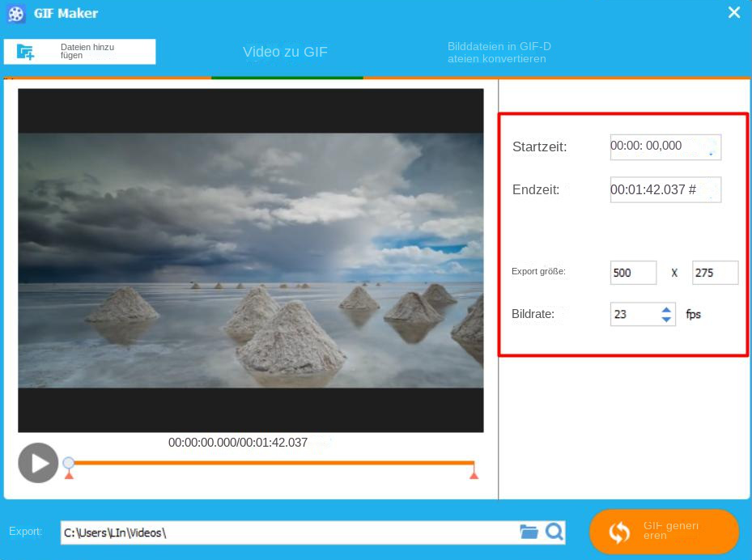Viewport: 752px width, 560px height.
Task: Click the GIF Maker film reel icon
Action: click(15, 13)
